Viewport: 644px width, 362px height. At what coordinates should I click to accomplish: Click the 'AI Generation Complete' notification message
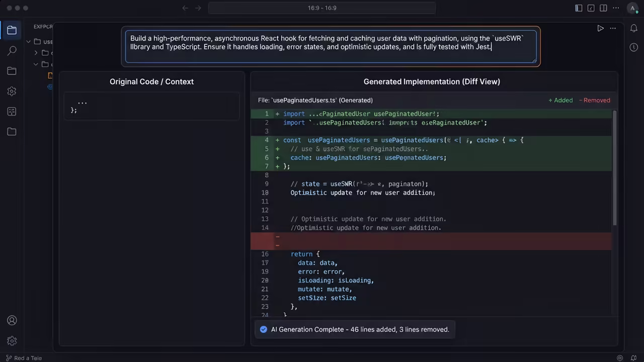(360, 329)
